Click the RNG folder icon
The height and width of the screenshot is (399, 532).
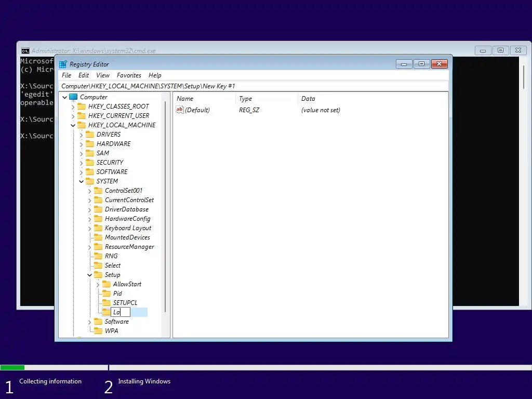coord(98,256)
